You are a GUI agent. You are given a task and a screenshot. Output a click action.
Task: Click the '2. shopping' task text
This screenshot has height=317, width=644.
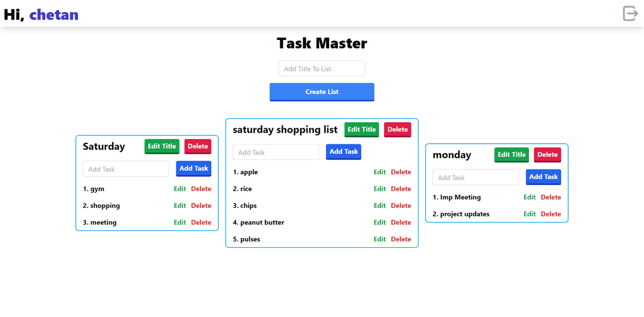(x=101, y=205)
